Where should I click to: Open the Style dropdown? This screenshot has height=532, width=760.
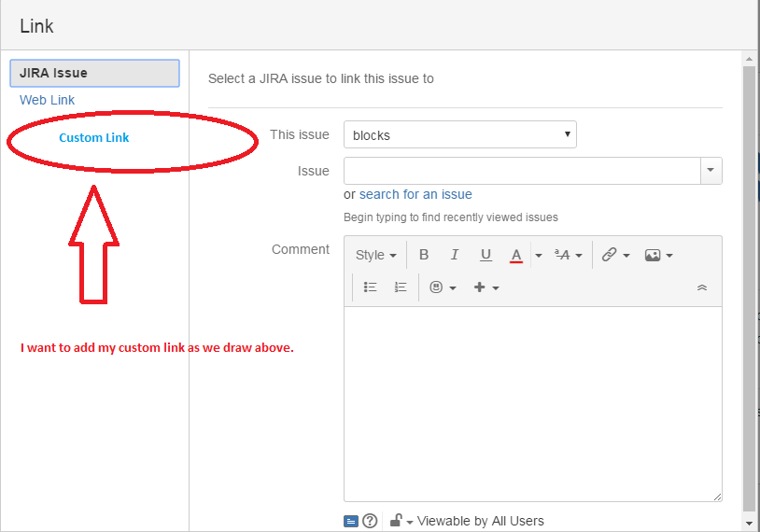375,255
